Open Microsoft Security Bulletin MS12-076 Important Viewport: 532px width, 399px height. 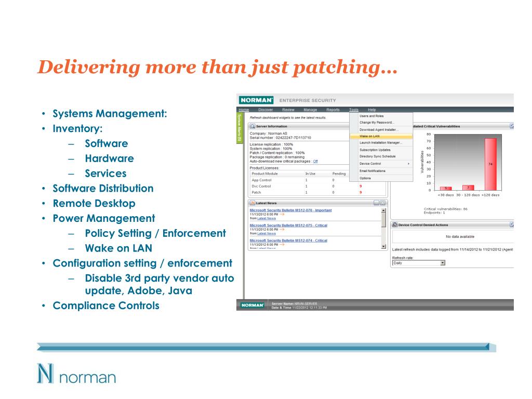pyautogui.click(x=290, y=210)
